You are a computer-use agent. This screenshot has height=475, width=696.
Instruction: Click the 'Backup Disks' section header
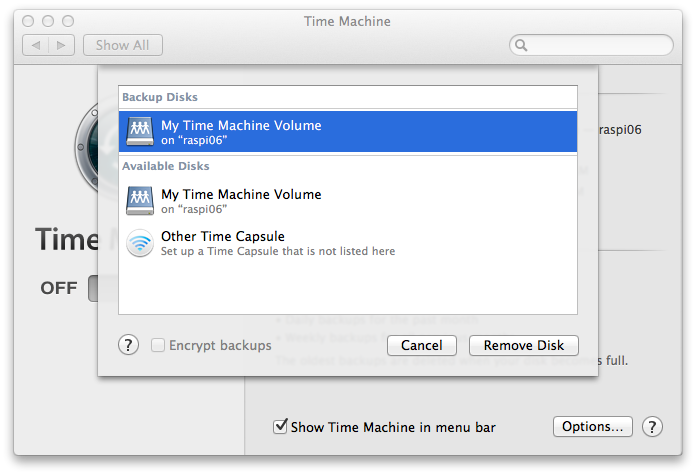[160, 97]
